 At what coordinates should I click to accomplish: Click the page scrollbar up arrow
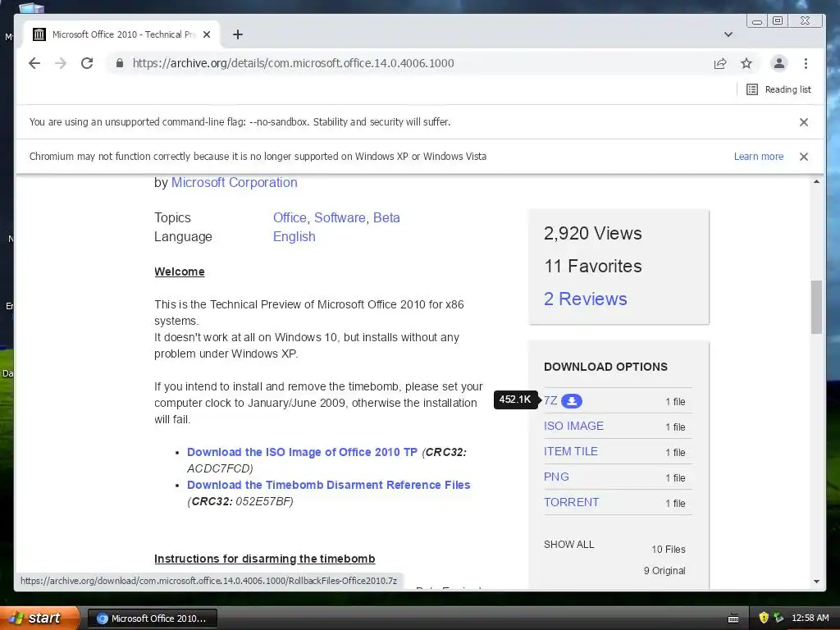(x=816, y=182)
